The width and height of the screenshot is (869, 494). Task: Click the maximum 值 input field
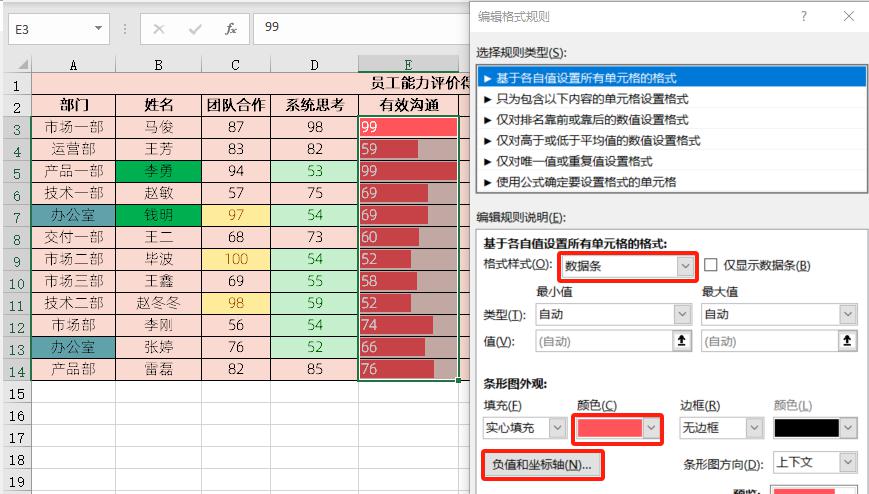pos(770,341)
